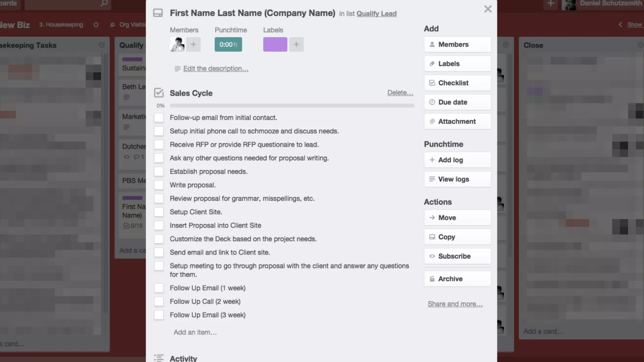Click the Archive button
644x362 pixels.
tap(457, 279)
